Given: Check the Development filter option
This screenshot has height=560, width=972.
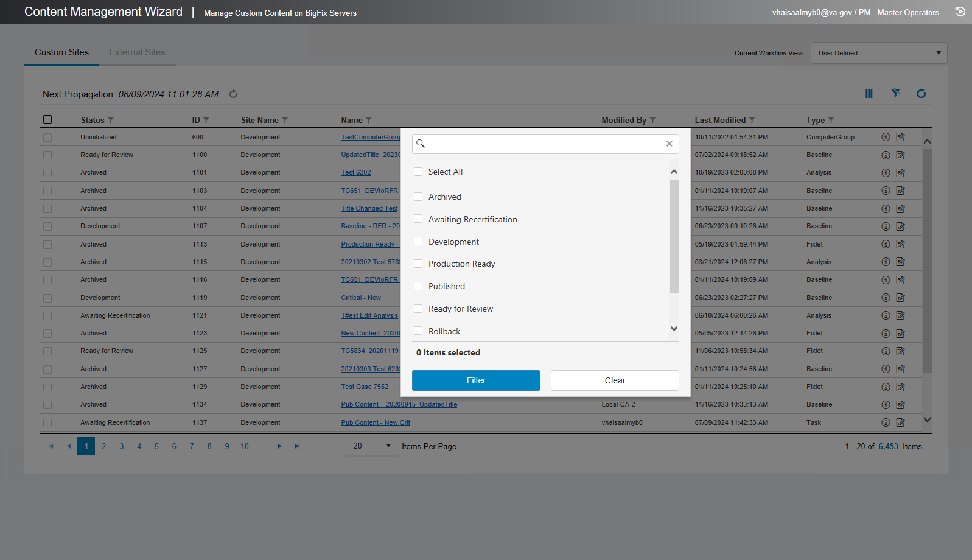Looking at the screenshot, I should pos(418,241).
